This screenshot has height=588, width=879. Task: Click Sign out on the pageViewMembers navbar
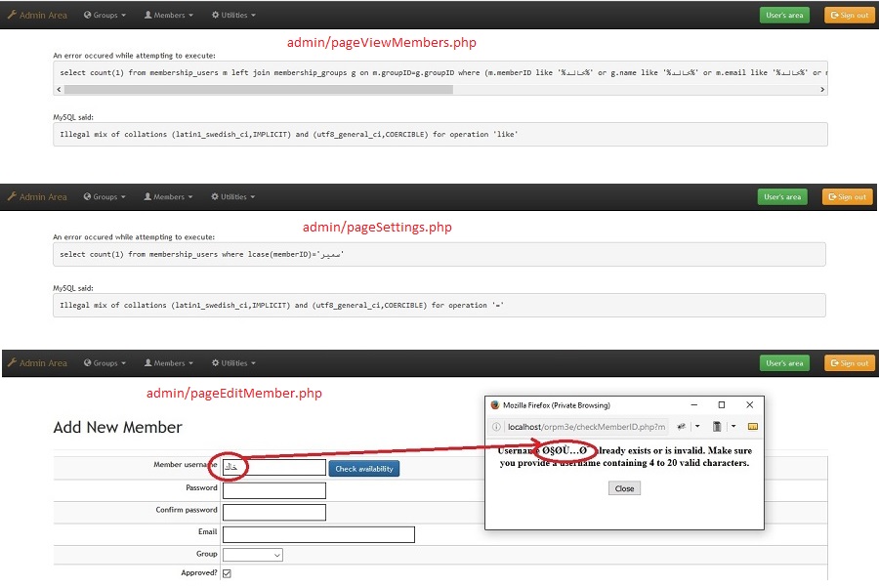point(850,15)
